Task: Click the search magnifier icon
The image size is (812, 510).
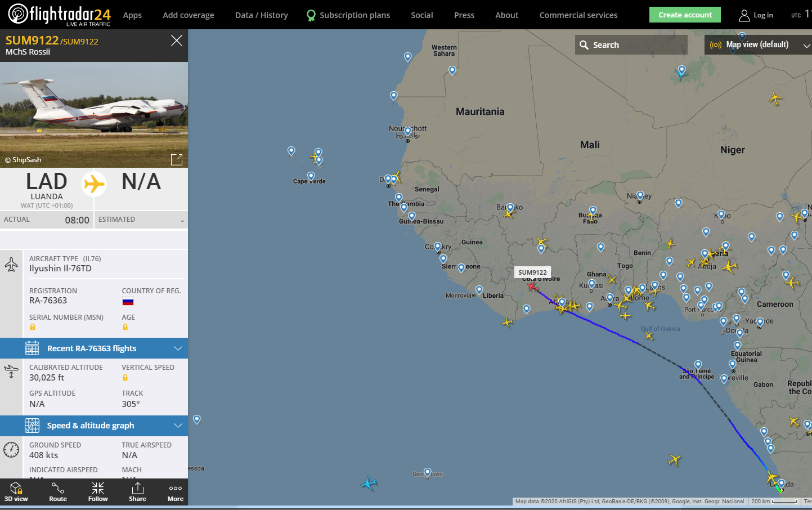Action: (584, 45)
